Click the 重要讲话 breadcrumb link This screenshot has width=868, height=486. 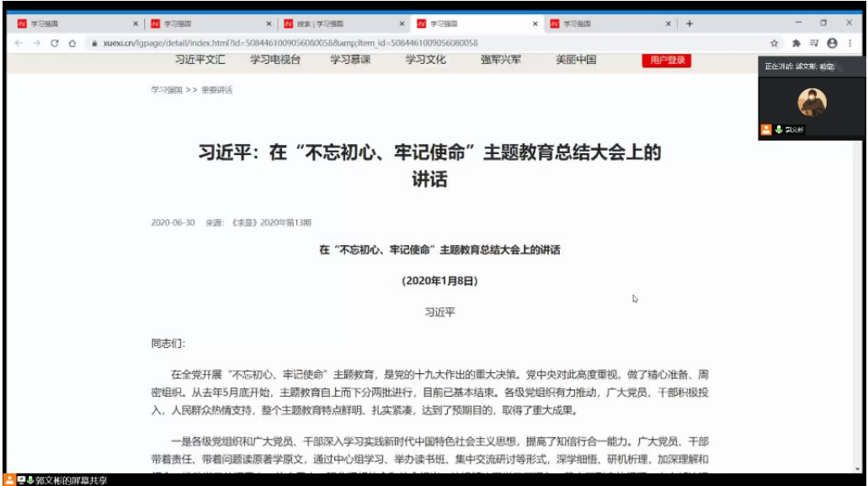click(x=216, y=90)
